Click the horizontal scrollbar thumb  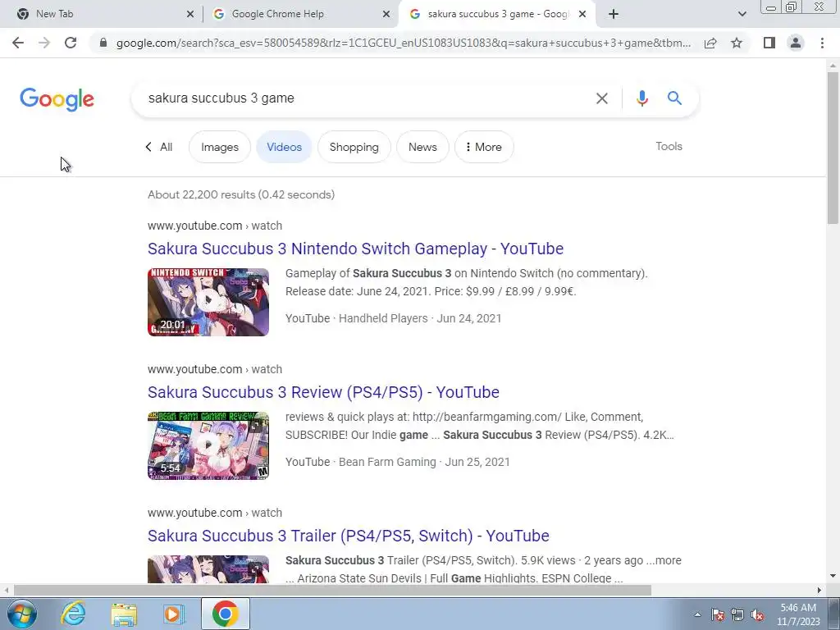[x=332, y=590]
